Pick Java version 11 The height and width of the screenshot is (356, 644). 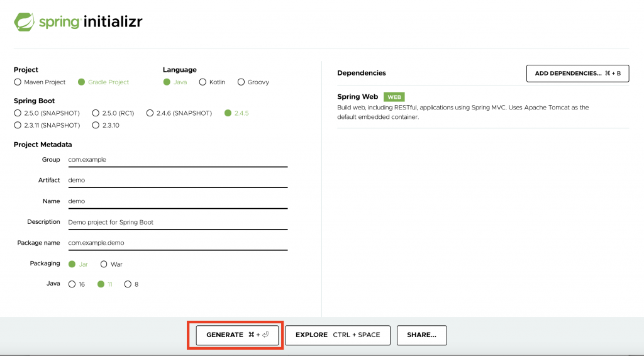(x=101, y=284)
